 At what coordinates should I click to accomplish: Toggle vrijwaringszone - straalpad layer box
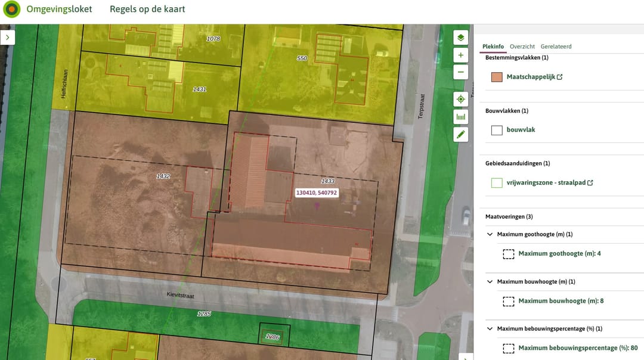pyautogui.click(x=497, y=183)
